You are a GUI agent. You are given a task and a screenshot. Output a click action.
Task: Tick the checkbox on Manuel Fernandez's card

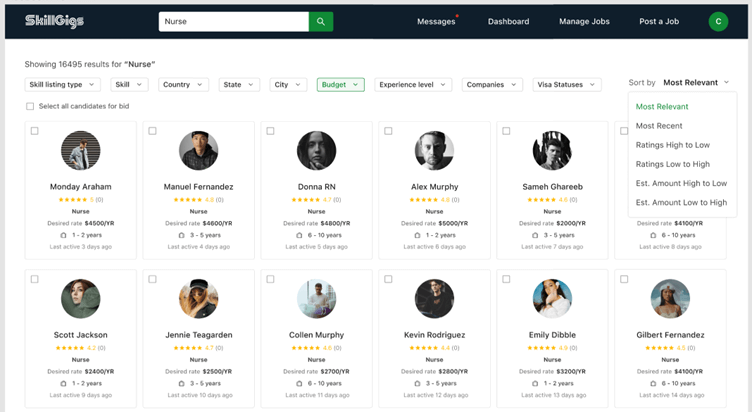click(x=152, y=131)
